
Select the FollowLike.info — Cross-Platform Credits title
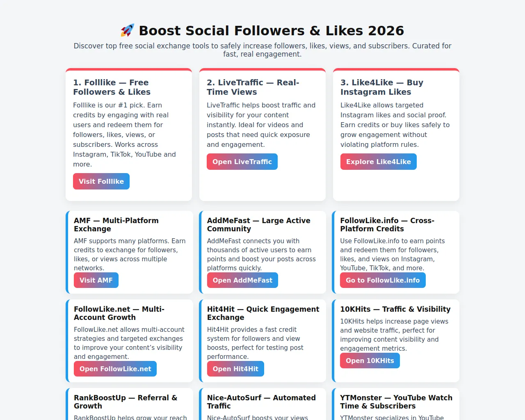387,224
